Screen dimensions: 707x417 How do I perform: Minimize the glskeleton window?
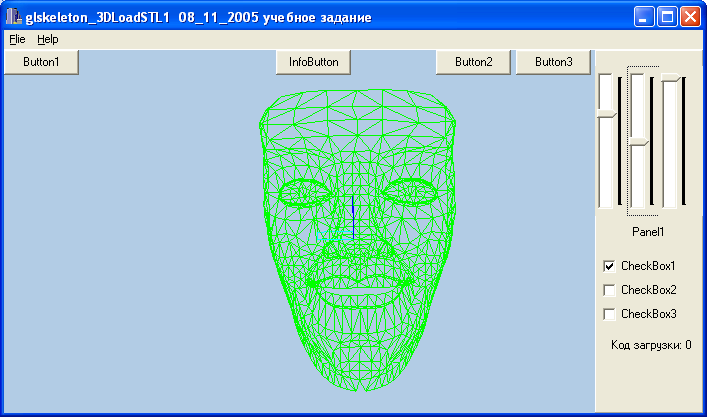pos(644,17)
